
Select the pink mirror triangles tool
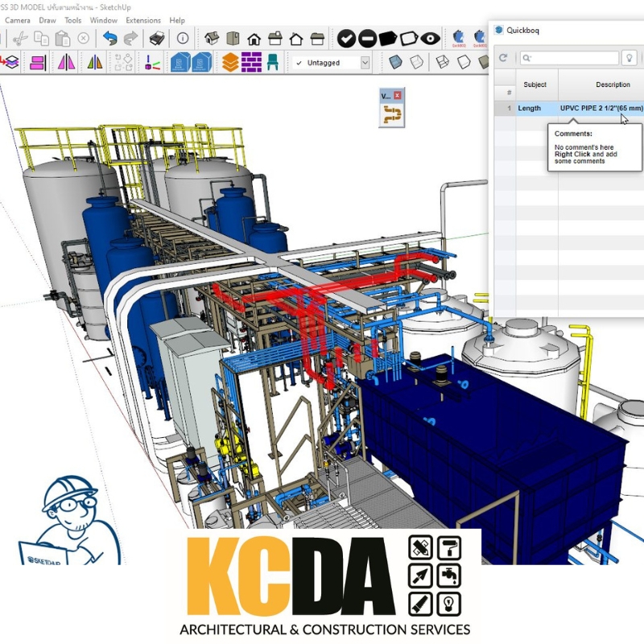click(67, 63)
